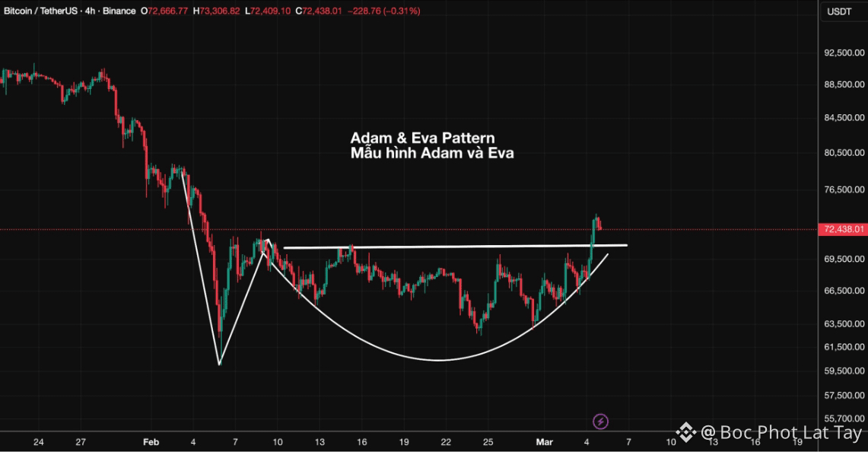Click the date 27 on time axis

point(81,442)
